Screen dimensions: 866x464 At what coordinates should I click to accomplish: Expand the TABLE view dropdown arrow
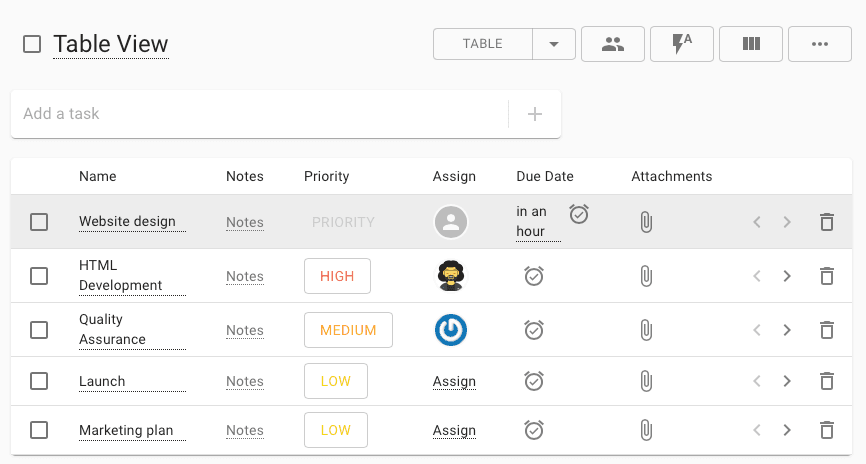pos(553,44)
